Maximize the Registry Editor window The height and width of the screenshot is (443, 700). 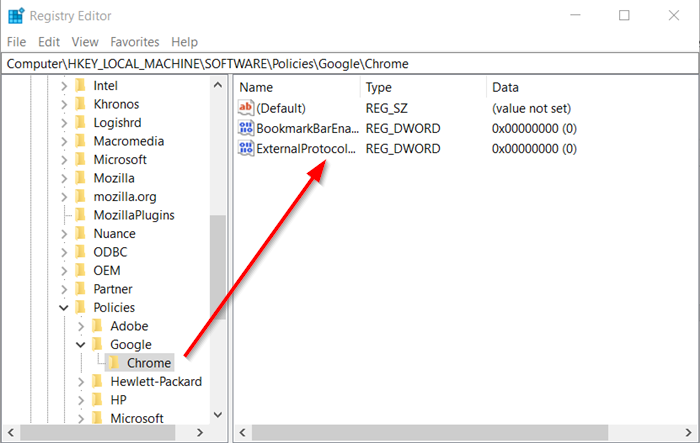(x=624, y=16)
